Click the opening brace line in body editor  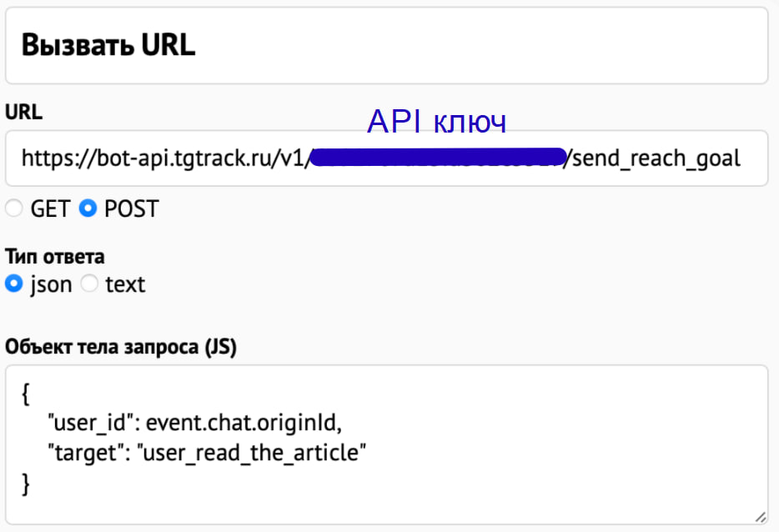[27, 393]
